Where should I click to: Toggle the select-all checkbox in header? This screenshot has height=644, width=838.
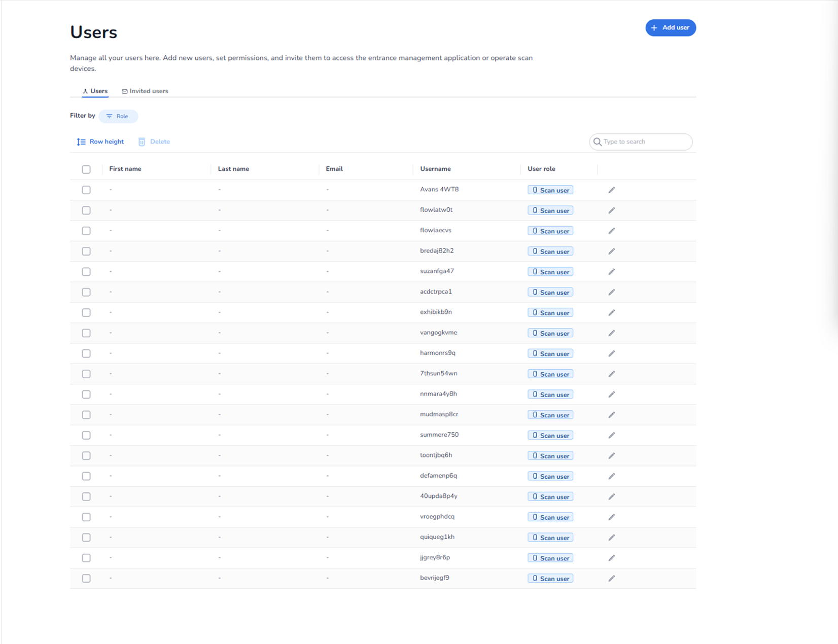pyautogui.click(x=86, y=169)
